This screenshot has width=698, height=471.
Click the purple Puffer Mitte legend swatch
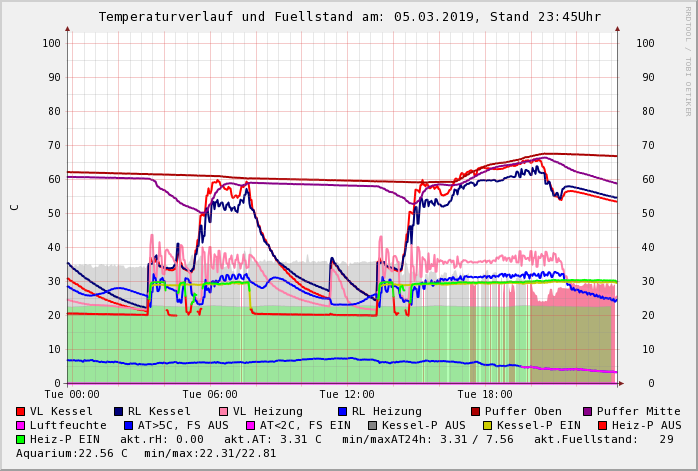coord(587,411)
